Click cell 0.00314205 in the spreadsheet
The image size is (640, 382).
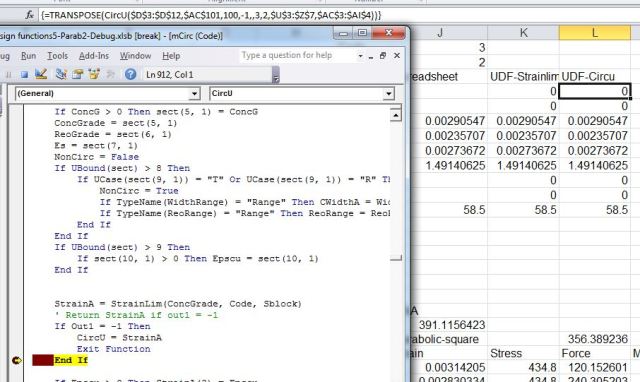click(x=449, y=368)
